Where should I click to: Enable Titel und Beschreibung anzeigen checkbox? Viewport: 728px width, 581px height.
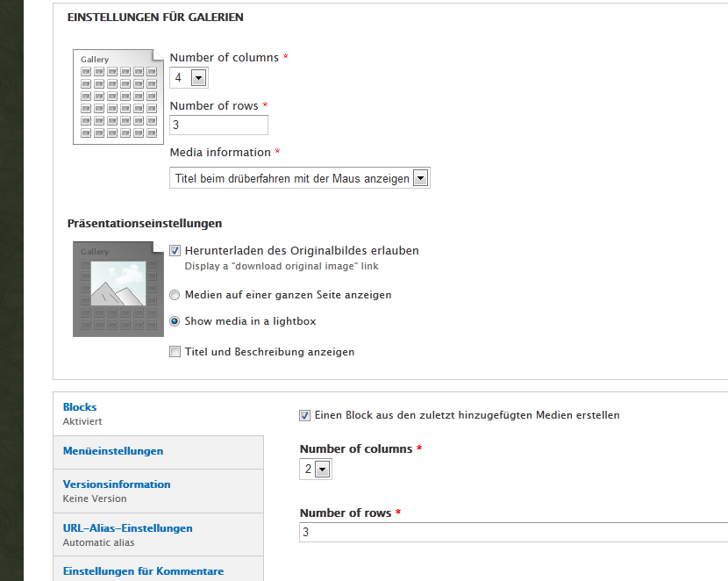175,352
